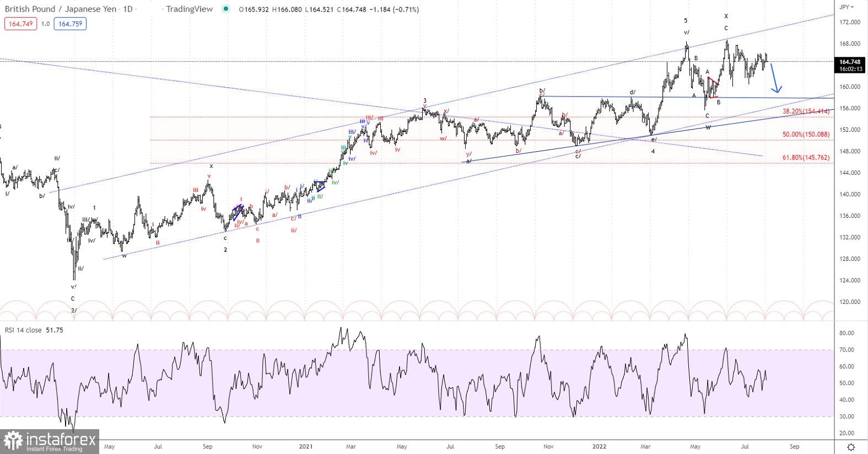The height and width of the screenshot is (454, 868).
Task: Select the 38.20%(154.414) Fibonacci level label
Action: 806,111
